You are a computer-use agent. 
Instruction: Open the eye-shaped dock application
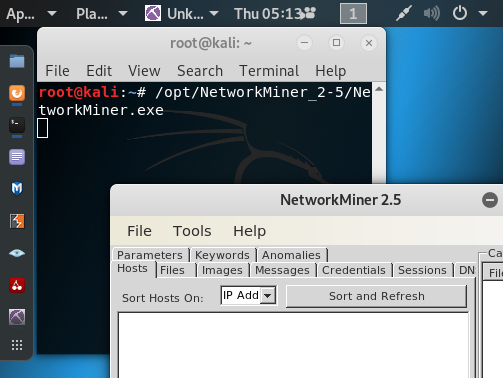17,253
